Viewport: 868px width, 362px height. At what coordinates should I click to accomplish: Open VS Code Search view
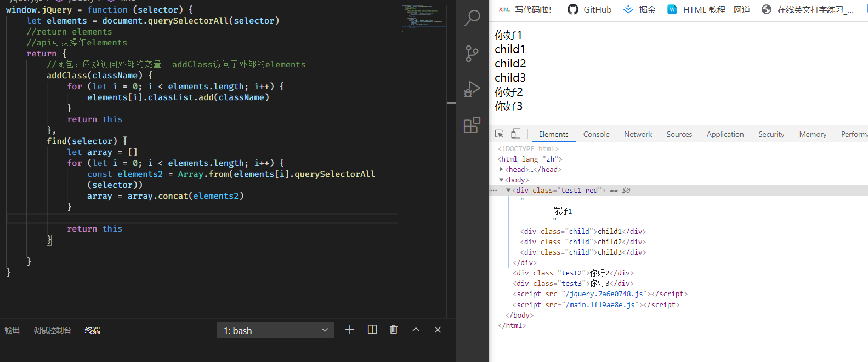tap(472, 18)
